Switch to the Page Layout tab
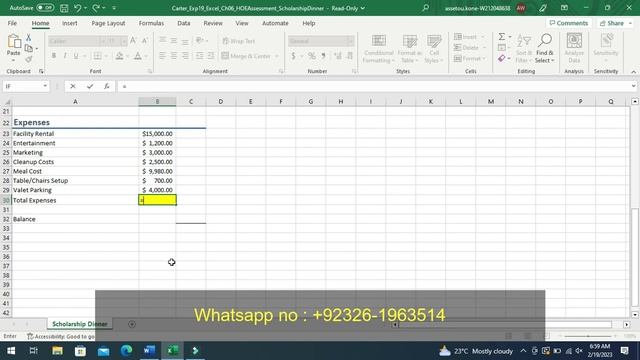The height and width of the screenshot is (360, 640). (x=108, y=23)
